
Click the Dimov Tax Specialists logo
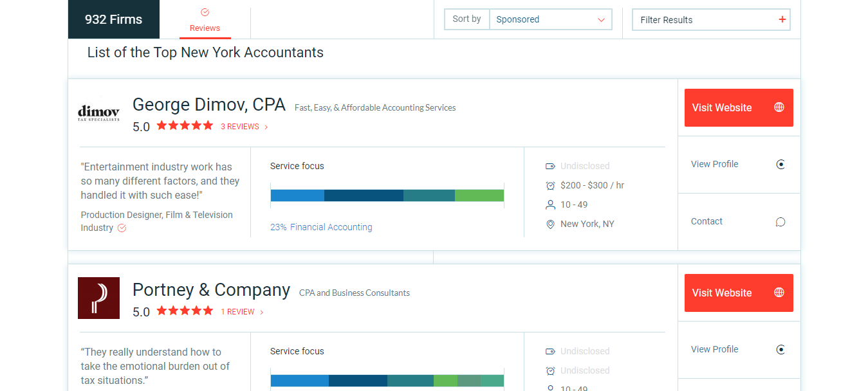pyautogui.click(x=98, y=114)
